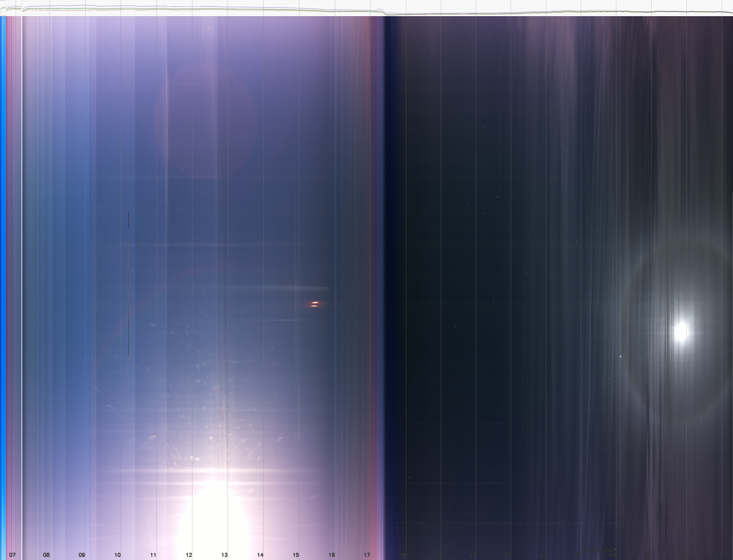Click the 20 hour label
The height and width of the screenshot is (560, 733).
[472, 555]
